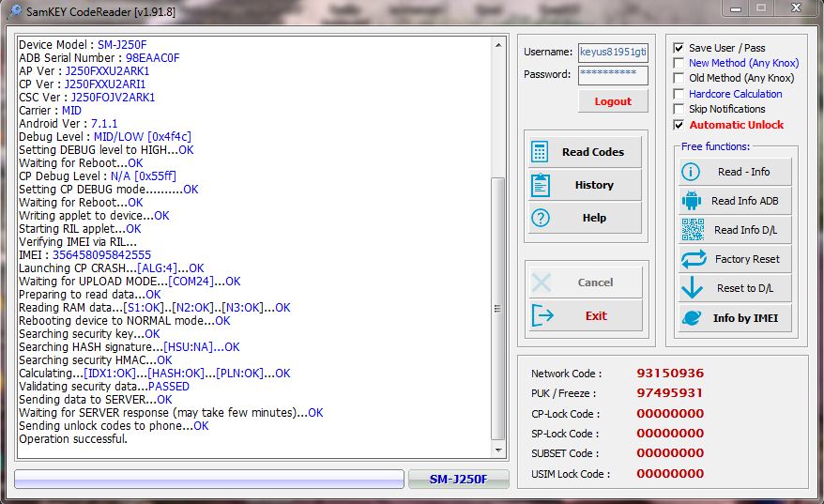This screenshot has height=504, width=824.
Task: Click the SamKEY title bar app icon
Action: [x=16, y=10]
